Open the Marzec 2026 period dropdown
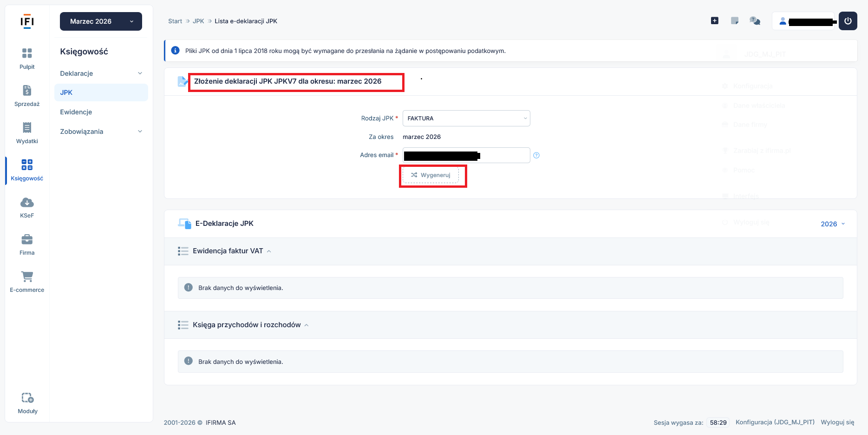 (x=101, y=21)
